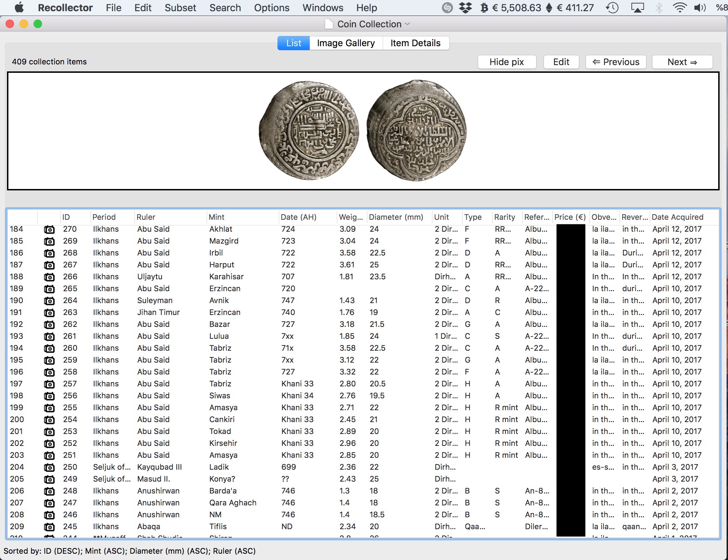Screen dimensions: 728x560
Task: Select the row with mint Bazar
Action: pyautogui.click(x=363, y=324)
